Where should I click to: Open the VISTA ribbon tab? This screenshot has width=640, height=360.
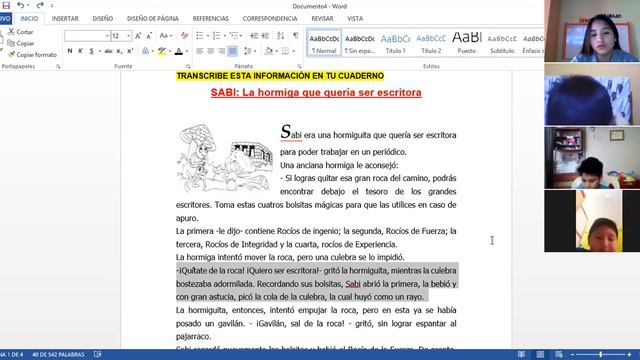(355, 19)
